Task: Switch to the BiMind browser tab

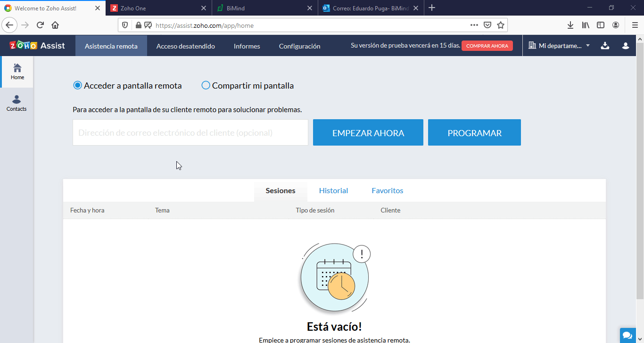Action: click(264, 8)
